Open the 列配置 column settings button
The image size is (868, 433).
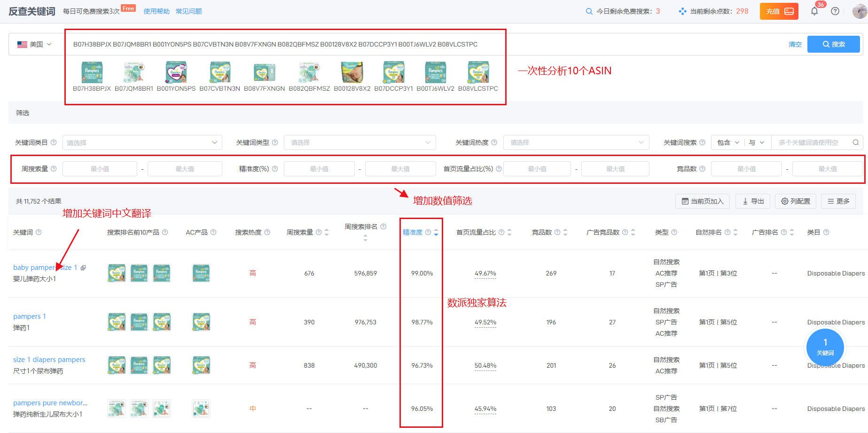(796, 201)
